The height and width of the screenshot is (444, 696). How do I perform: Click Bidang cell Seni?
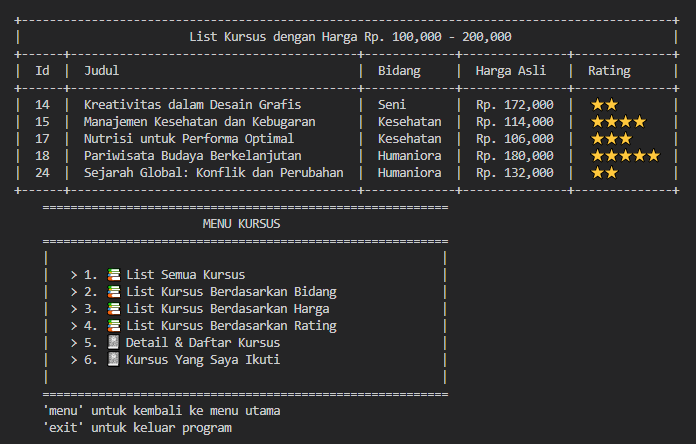tap(392, 105)
